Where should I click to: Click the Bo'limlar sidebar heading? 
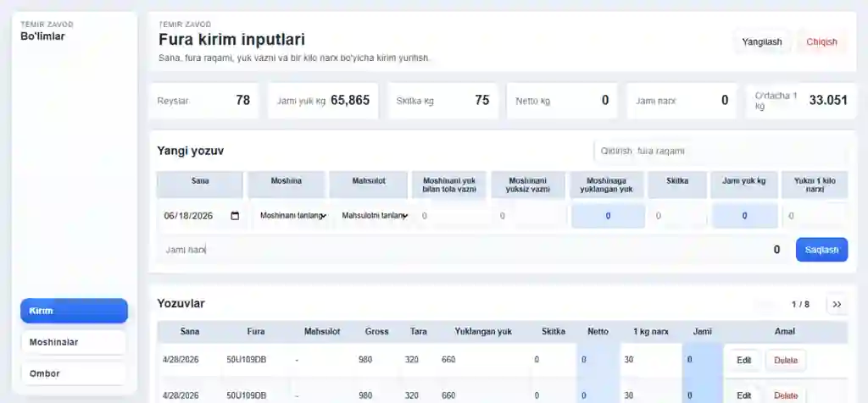click(42, 36)
